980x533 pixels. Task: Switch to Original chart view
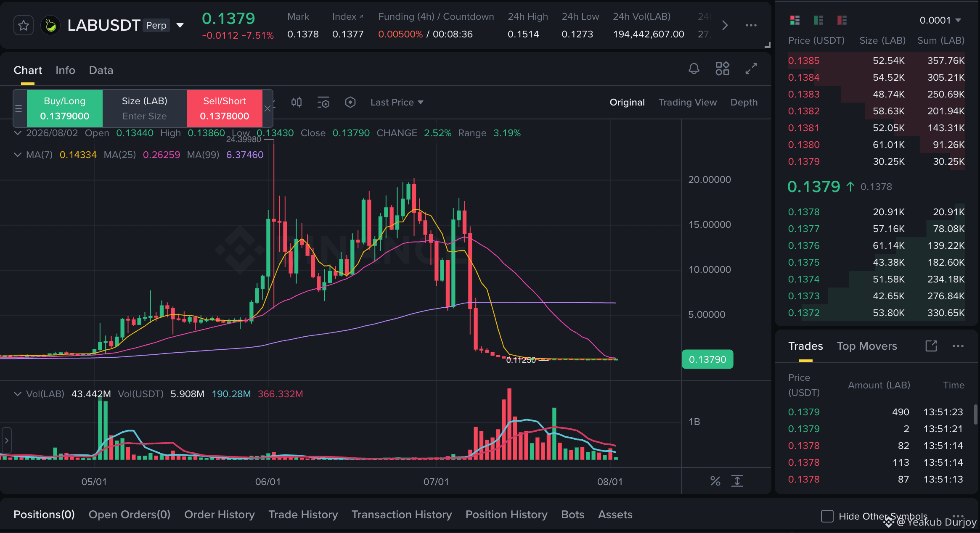[x=627, y=102]
